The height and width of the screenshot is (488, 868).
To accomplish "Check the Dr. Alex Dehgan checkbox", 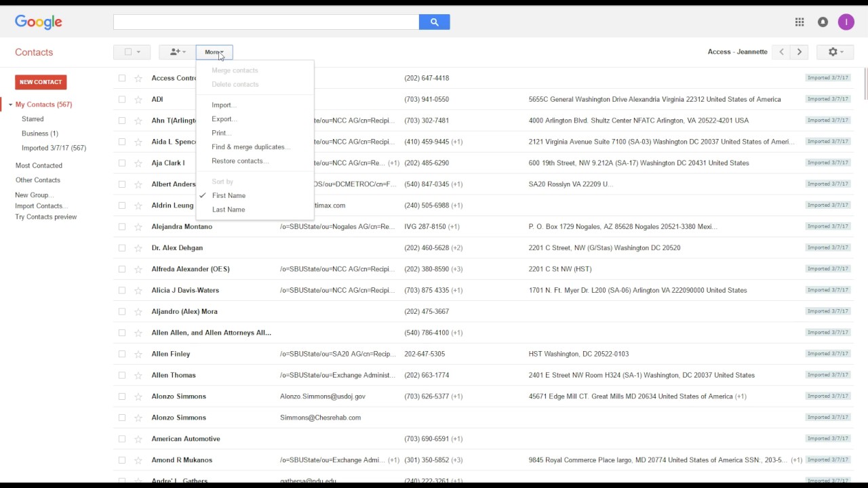I will [122, 248].
